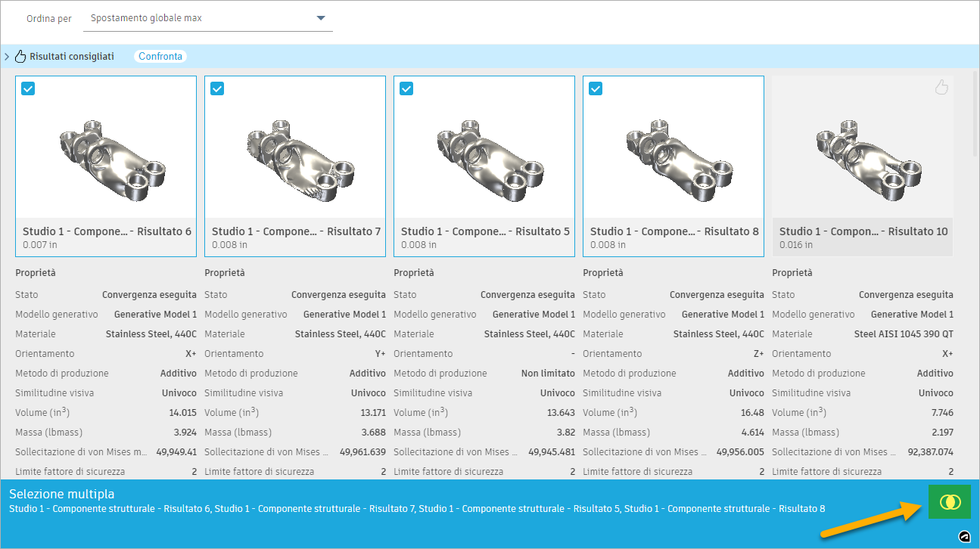Screen dimensions: 980x549
Task: Click the dropdown arrow of the sort selector
Action: [319, 17]
